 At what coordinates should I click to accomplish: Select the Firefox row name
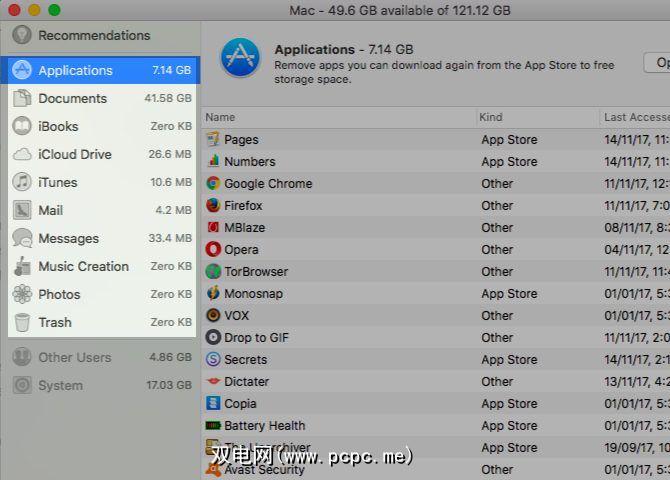[x=243, y=206]
